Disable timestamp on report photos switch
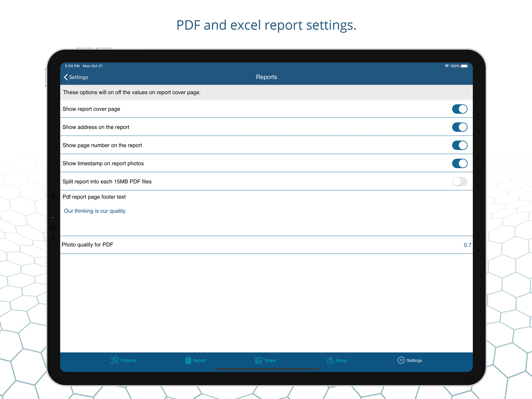The width and height of the screenshot is (532, 399). (460, 163)
